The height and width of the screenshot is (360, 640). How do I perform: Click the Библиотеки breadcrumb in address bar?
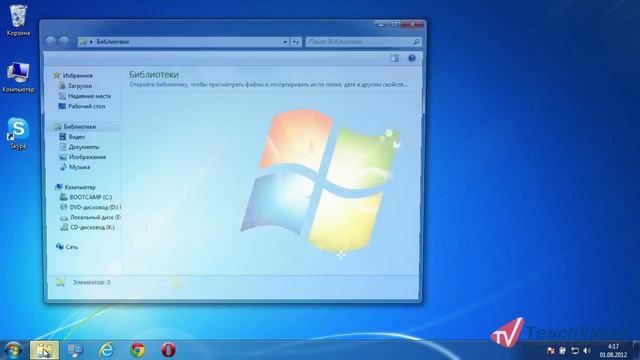click(x=112, y=42)
